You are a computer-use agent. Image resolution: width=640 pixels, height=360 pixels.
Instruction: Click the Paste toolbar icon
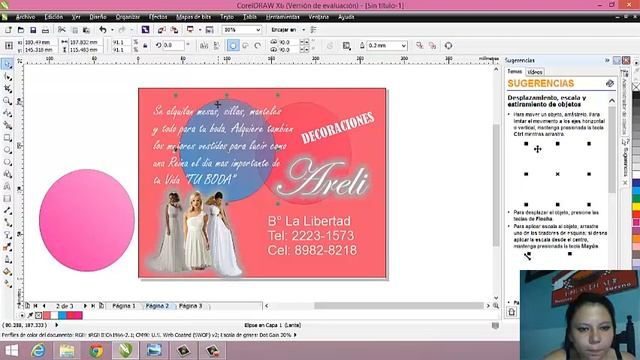click(x=86, y=30)
